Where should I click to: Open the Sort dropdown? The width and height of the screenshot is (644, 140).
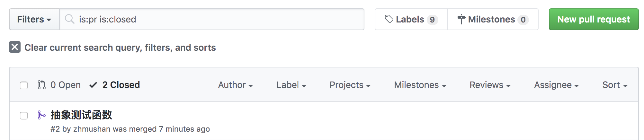615,85
